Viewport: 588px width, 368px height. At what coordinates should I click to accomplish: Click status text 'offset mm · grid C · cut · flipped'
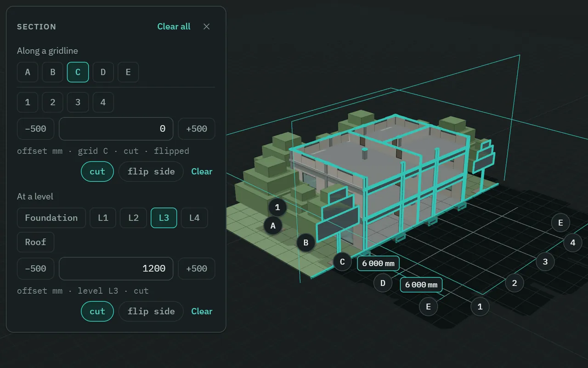103,151
